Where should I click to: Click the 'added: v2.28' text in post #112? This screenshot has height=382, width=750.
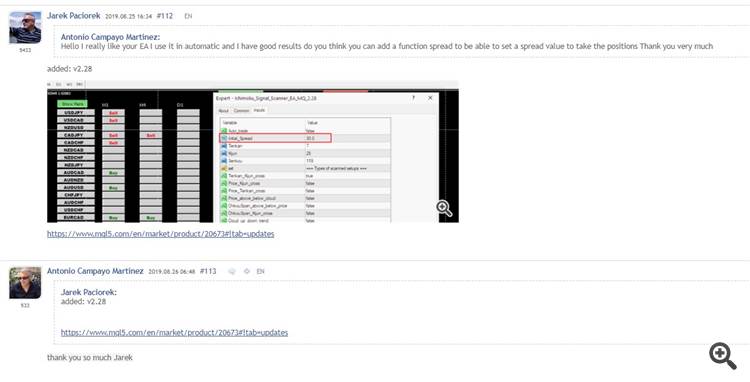point(69,69)
